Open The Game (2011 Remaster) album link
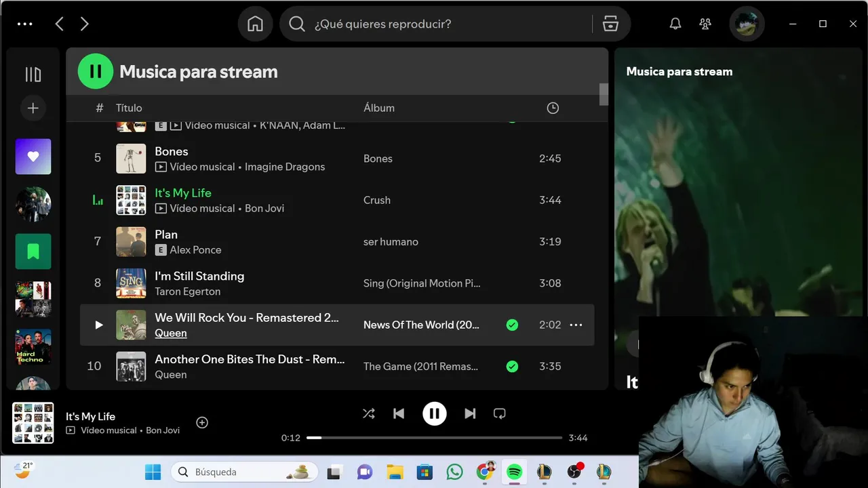Screen dimensions: 868x488 click(420, 366)
